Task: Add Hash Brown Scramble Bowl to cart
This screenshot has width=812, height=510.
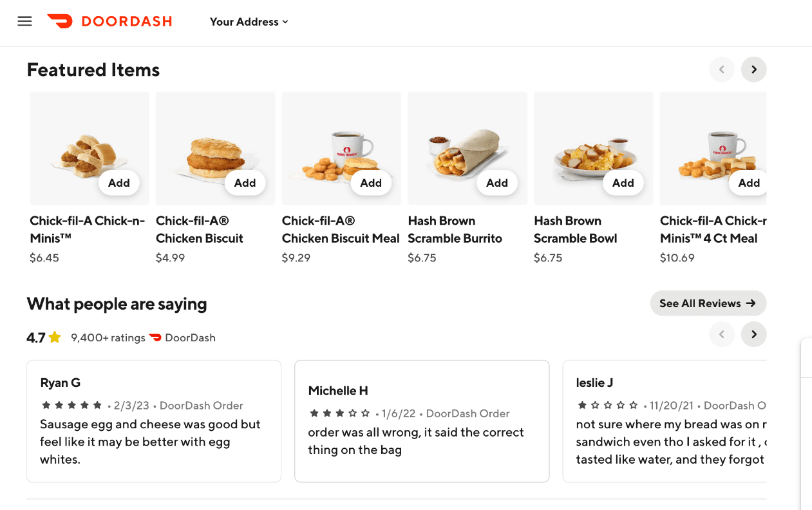Action: (623, 183)
